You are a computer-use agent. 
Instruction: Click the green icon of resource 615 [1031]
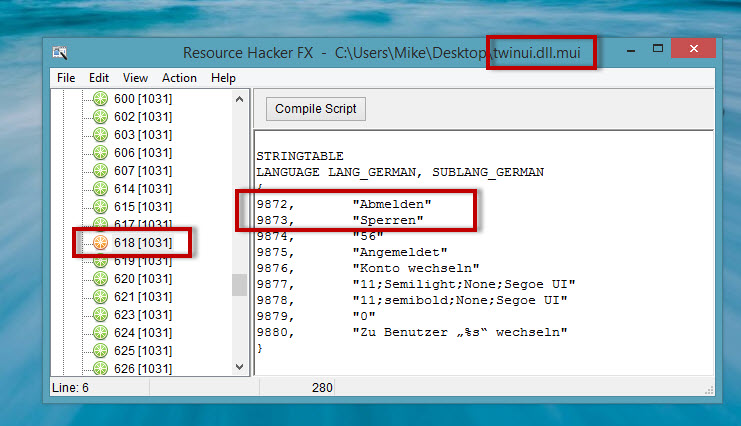pos(100,206)
